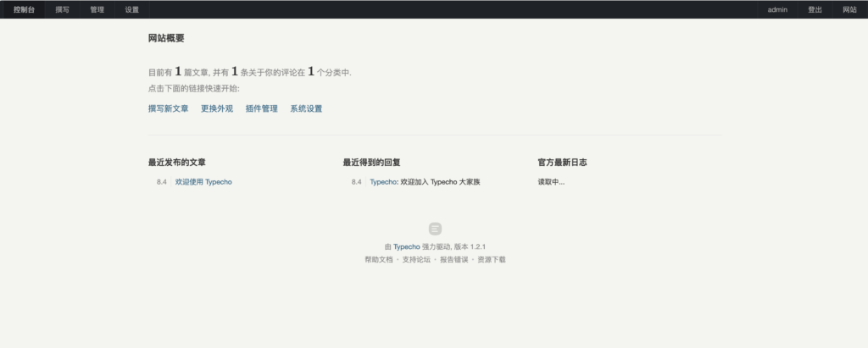
Task: Open Typecho link in footer credit
Action: pyautogui.click(x=406, y=246)
